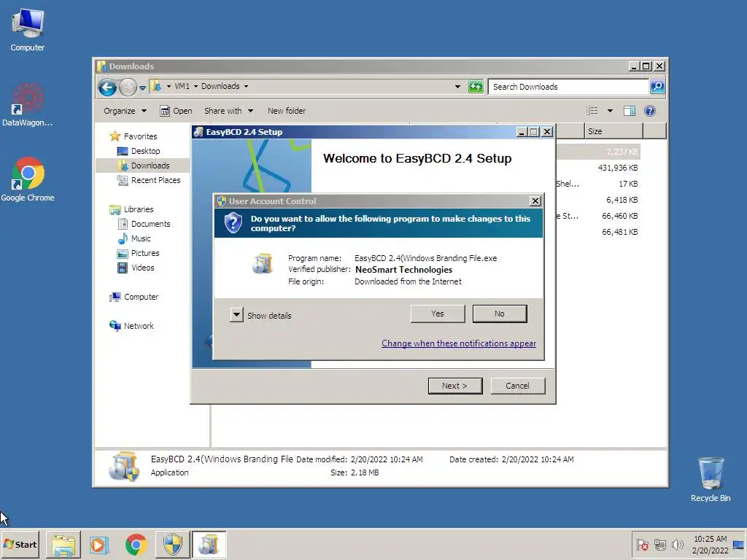Image resolution: width=747 pixels, height=560 pixels.
Task: Click the UAC shield question icon
Action: (x=233, y=223)
